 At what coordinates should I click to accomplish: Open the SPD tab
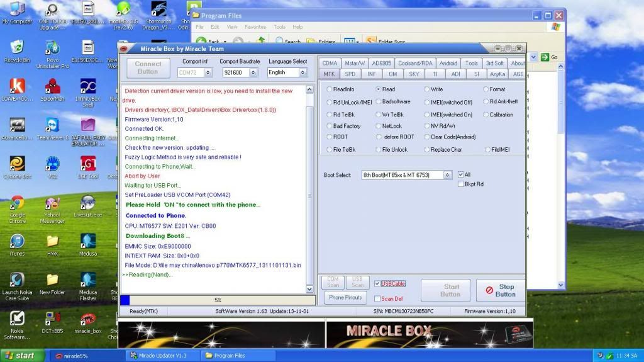(350, 74)
